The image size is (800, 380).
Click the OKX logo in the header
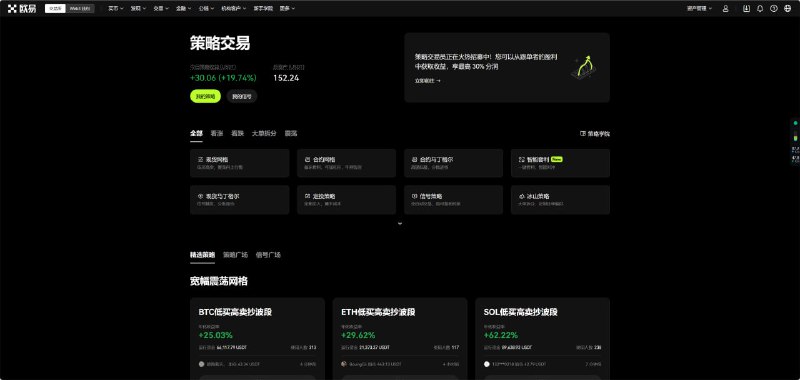pyautogui.click(x=21, y=9)
